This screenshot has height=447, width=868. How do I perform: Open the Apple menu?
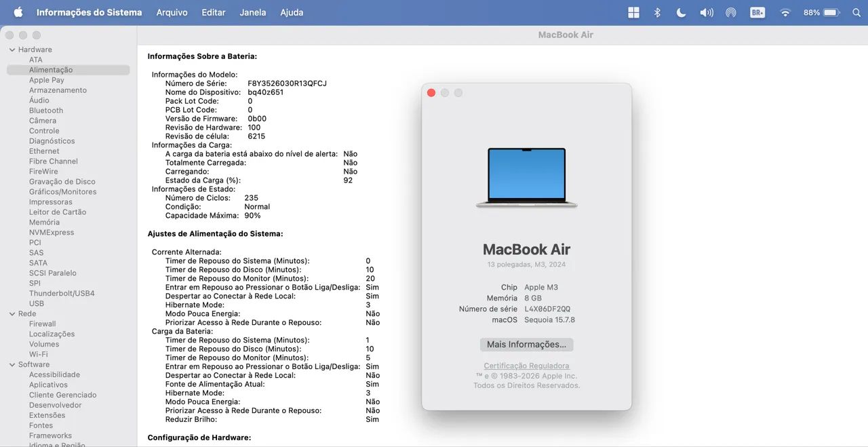click(18, 12)
